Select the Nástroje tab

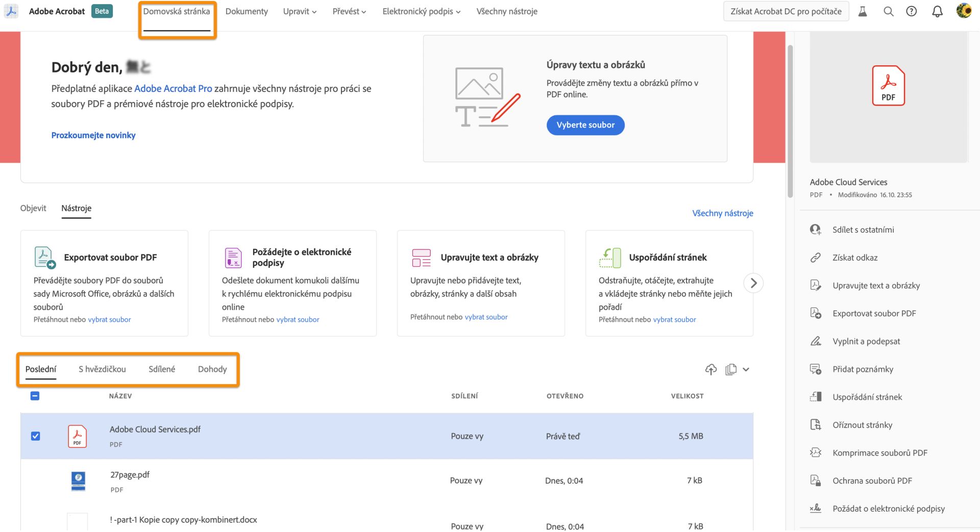77,208
